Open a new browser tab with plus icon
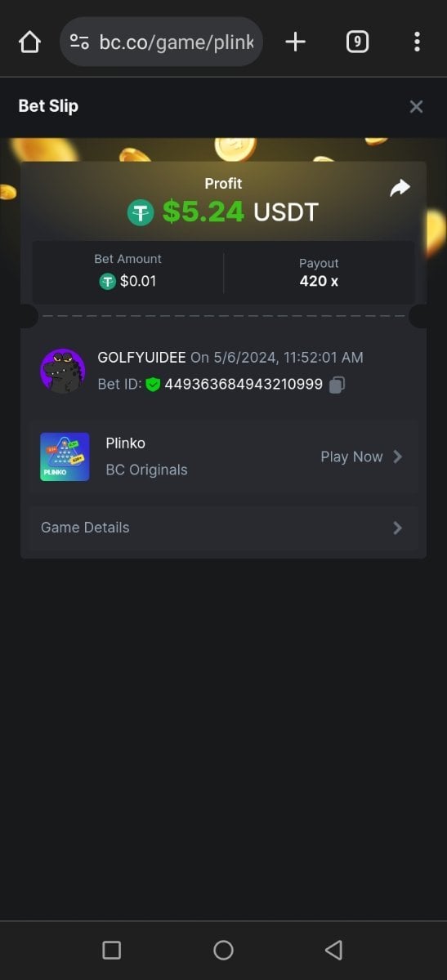Image resolution: width=447 pixels, height=980 pixels. 295,42
